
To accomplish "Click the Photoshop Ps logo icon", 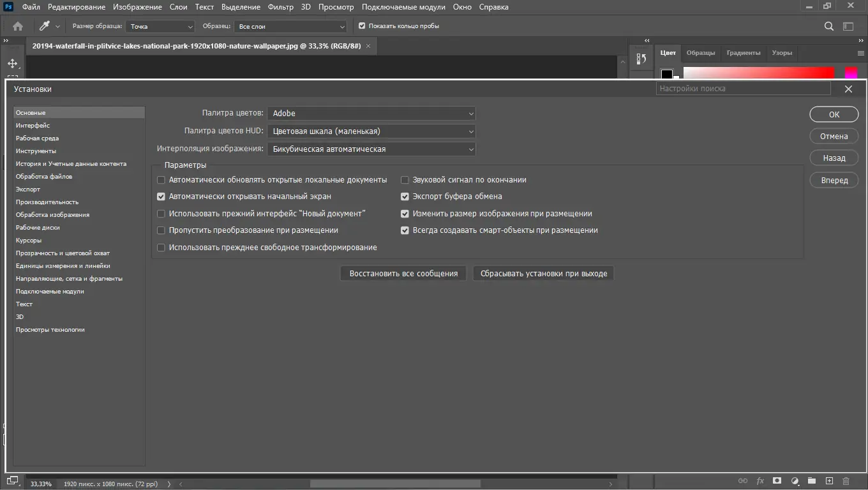I will click(9, 7).
